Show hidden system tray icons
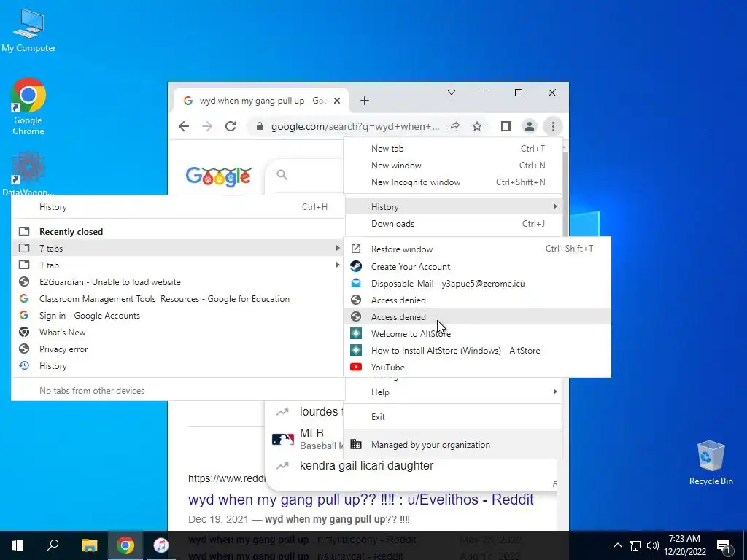747x560 pixels. [x=617, y=545]
